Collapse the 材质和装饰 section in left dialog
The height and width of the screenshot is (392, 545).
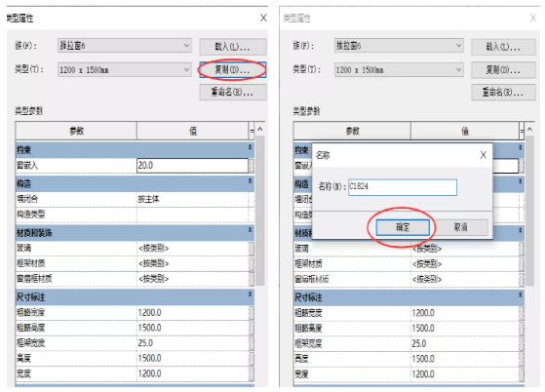click(250, 230)
